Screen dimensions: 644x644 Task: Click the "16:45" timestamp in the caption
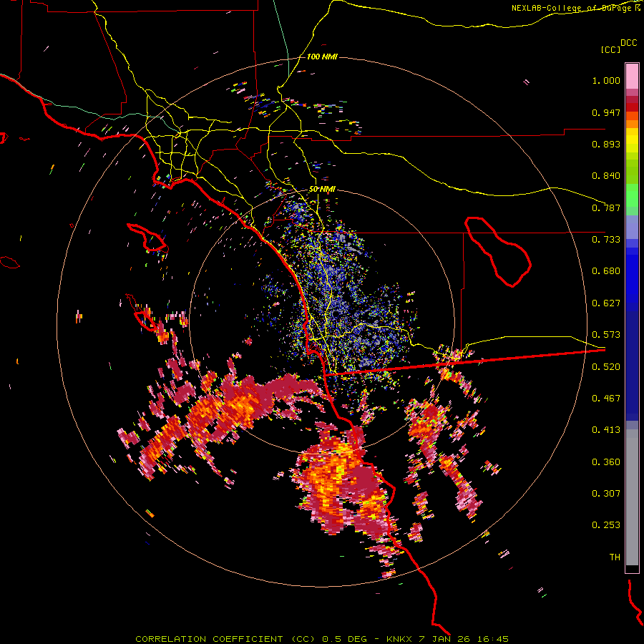tap(492, 639)
